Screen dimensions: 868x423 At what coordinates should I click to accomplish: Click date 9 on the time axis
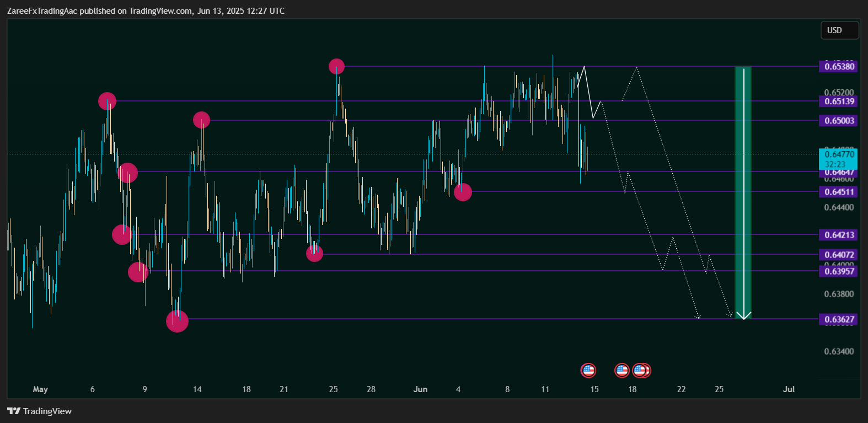coord(144,389)
